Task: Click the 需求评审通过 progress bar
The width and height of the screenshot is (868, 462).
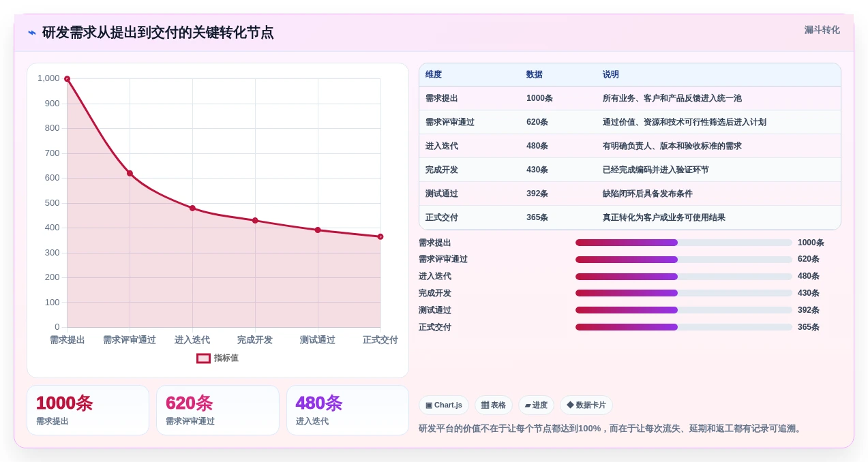Action: [684, 260]
